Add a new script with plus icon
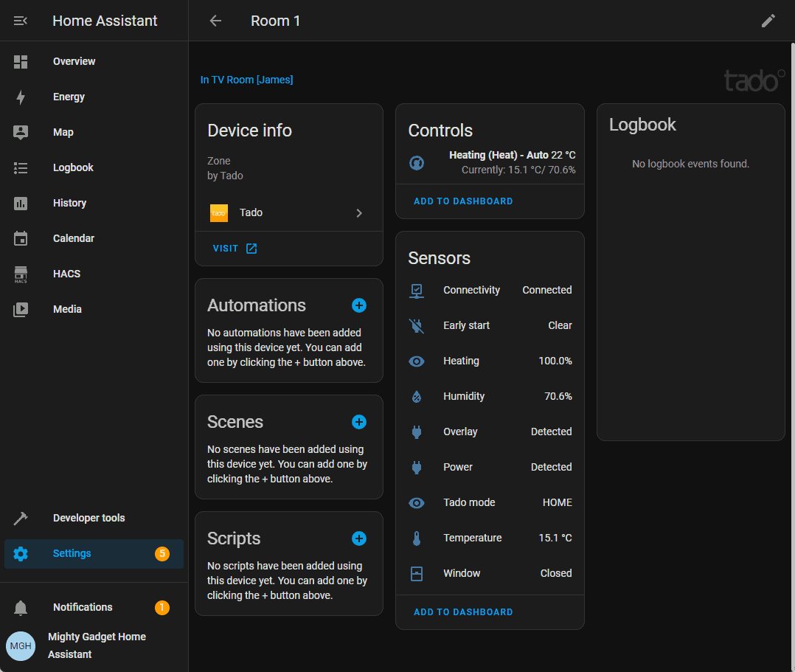This screenshot has height=672, width=795. 359,538
